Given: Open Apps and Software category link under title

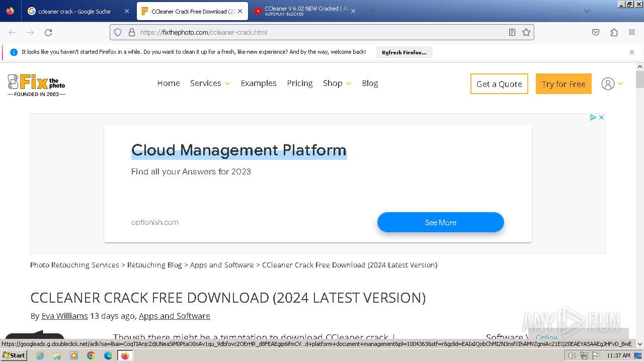Looking at the screenshot, I should [x=175, y=316].
